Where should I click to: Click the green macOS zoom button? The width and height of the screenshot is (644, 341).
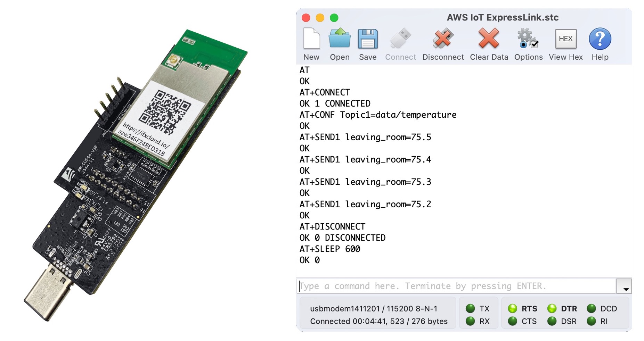click(x=334, y=18)
